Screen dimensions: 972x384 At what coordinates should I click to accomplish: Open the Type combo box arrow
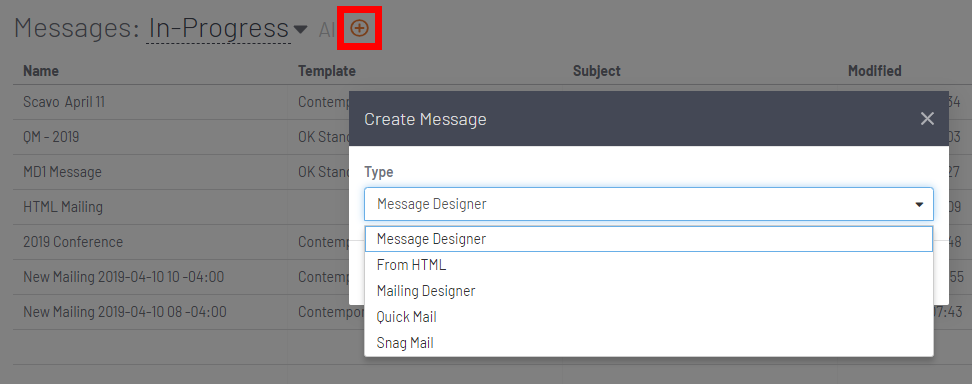click(919, 204)
